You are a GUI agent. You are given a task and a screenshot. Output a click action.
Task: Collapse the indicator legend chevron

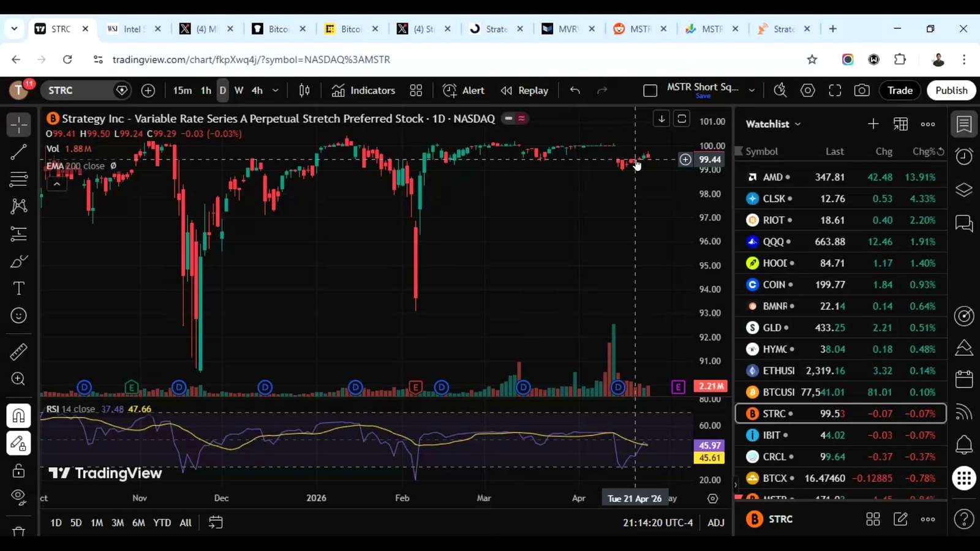pyautogui.click(x=56, y=184)
